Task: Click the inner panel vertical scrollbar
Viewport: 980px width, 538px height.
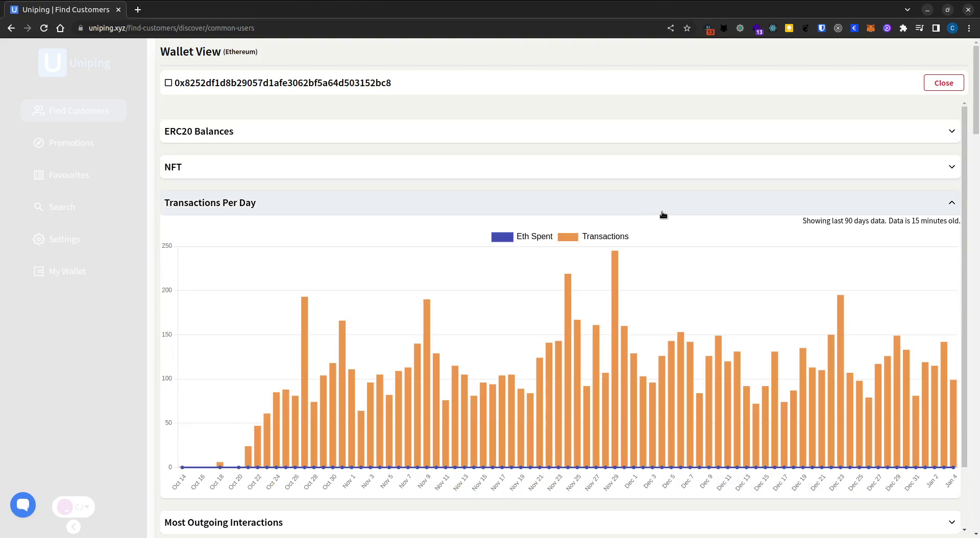Action: (x=964, y=286)
